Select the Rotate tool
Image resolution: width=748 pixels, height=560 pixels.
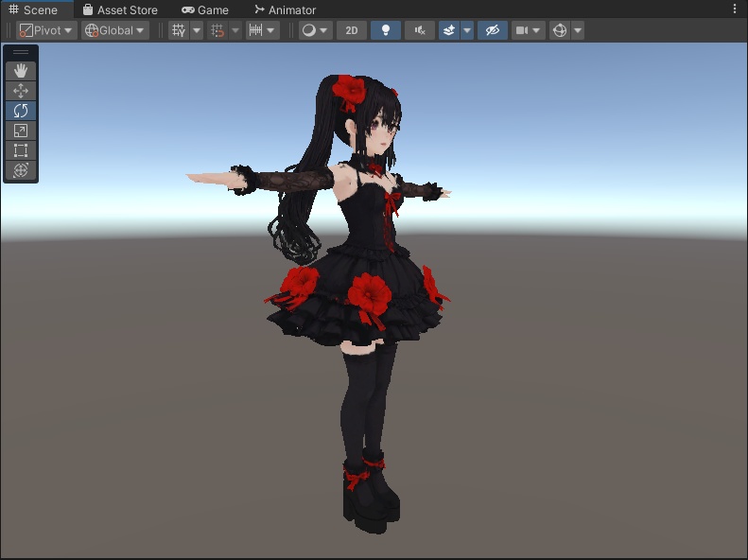click(21, 111)
